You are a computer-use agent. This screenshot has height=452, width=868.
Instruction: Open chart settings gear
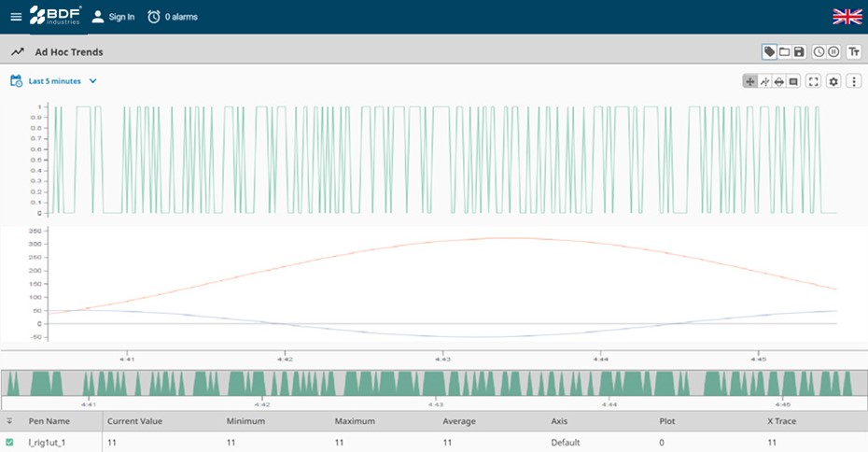pyautogui.click(x=833, y=81)
